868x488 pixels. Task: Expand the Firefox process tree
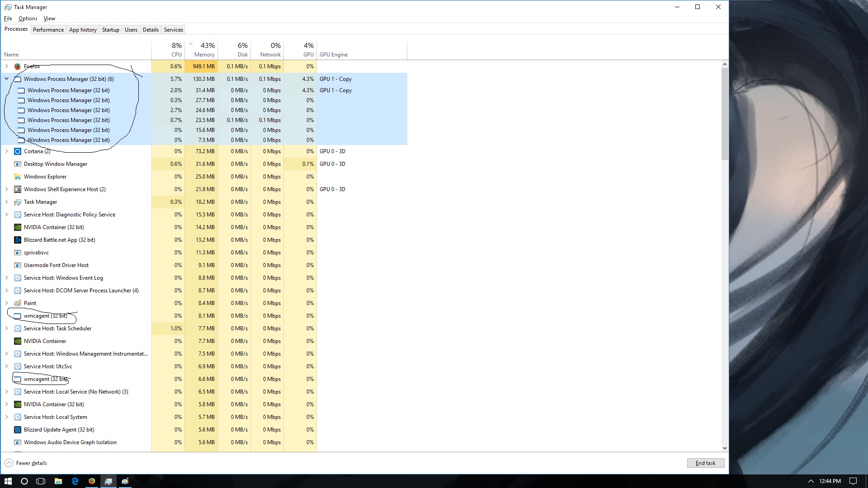pyautogui.click(x=7, y=66)
